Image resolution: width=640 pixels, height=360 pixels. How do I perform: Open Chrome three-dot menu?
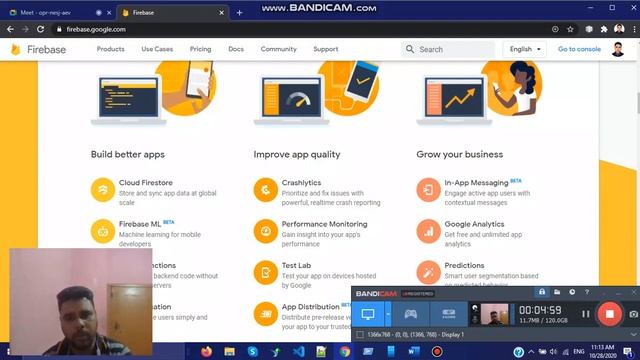pos(634,29)
